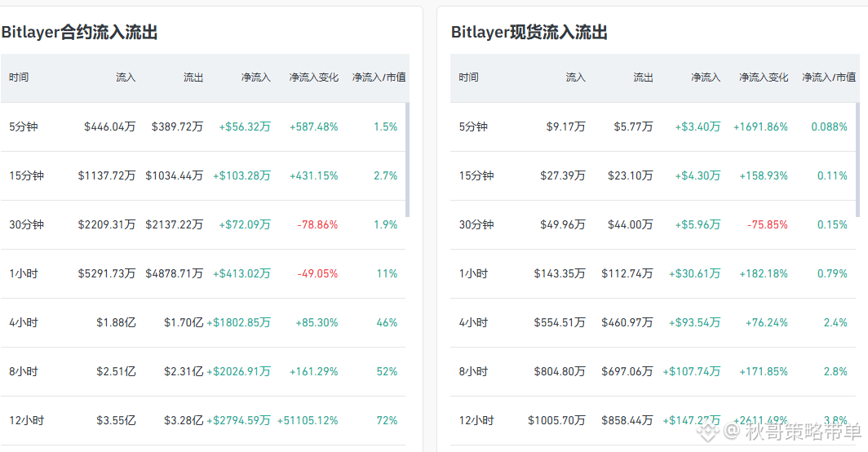
Task: Click the Bitlayer现货流入流出 heading
Action: [x=529, y=32]
